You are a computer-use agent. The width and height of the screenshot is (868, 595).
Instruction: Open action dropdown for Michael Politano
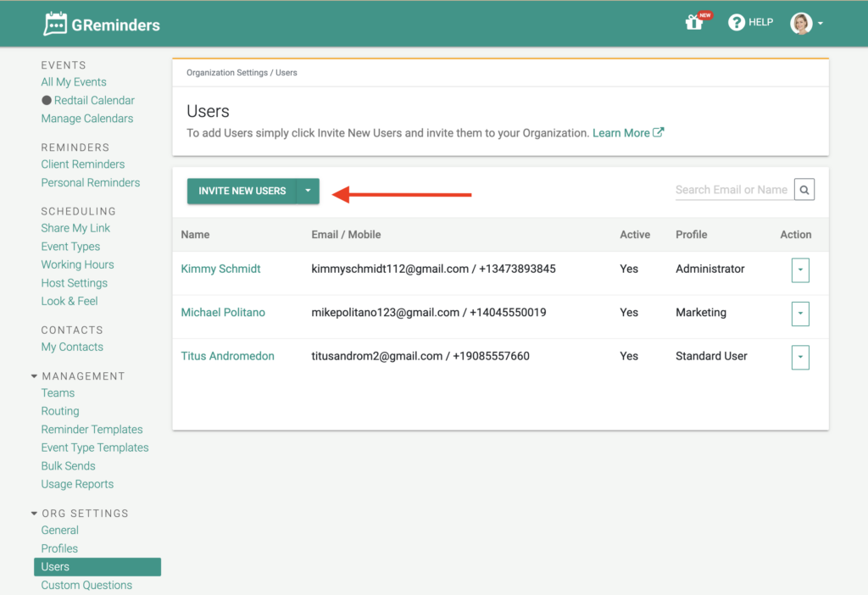point(799,314)
